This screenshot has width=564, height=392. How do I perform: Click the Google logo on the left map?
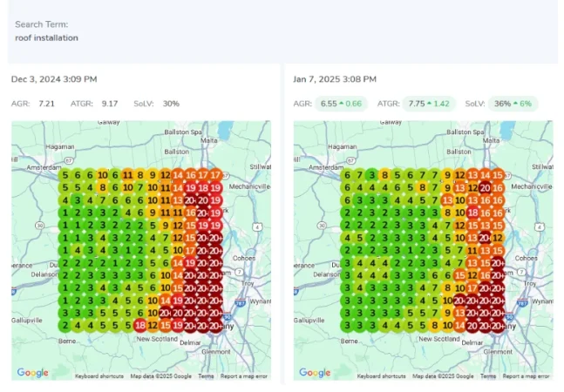coord(33,373)
